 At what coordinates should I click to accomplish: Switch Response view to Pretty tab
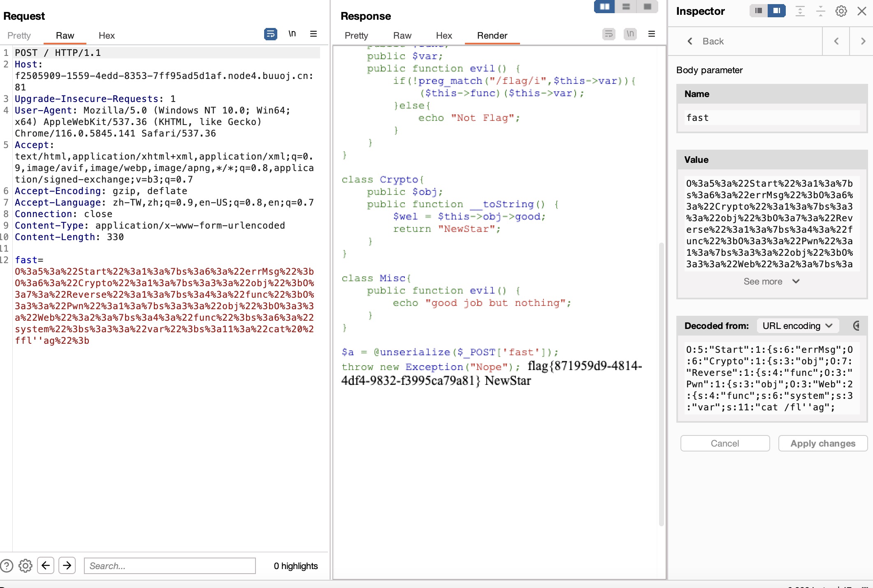[356, 36]
